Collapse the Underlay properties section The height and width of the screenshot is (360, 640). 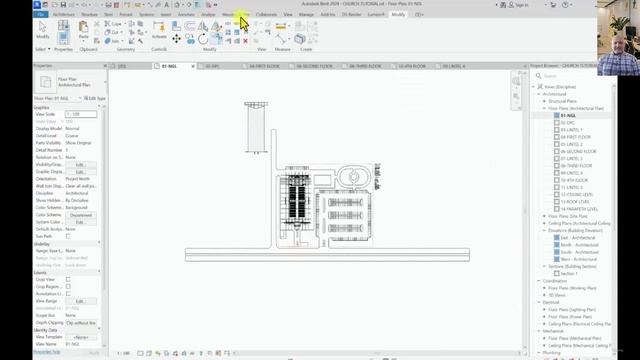(99, 244)
